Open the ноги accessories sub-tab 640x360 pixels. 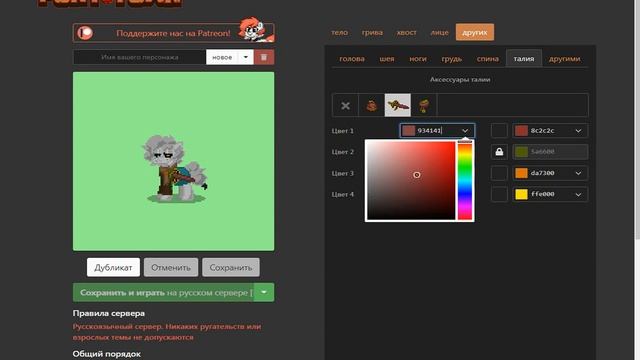[x=418, y=59]
